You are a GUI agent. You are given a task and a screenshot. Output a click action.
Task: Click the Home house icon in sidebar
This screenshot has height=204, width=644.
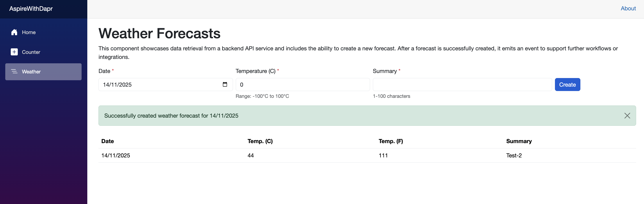[14, 32]
